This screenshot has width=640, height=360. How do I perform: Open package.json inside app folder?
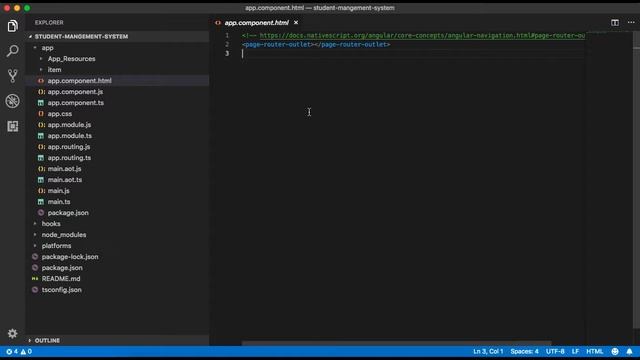pyautogui.click(x=68, y=213)
